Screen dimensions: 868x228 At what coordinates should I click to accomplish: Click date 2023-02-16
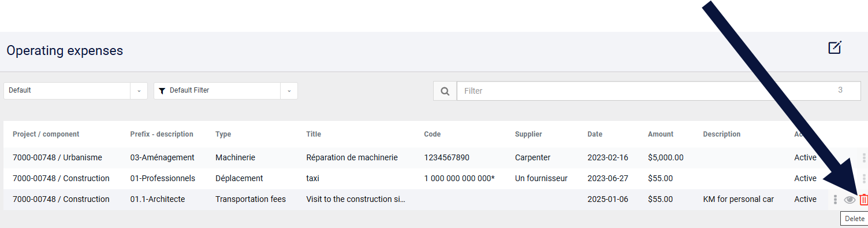click(607, 157)
